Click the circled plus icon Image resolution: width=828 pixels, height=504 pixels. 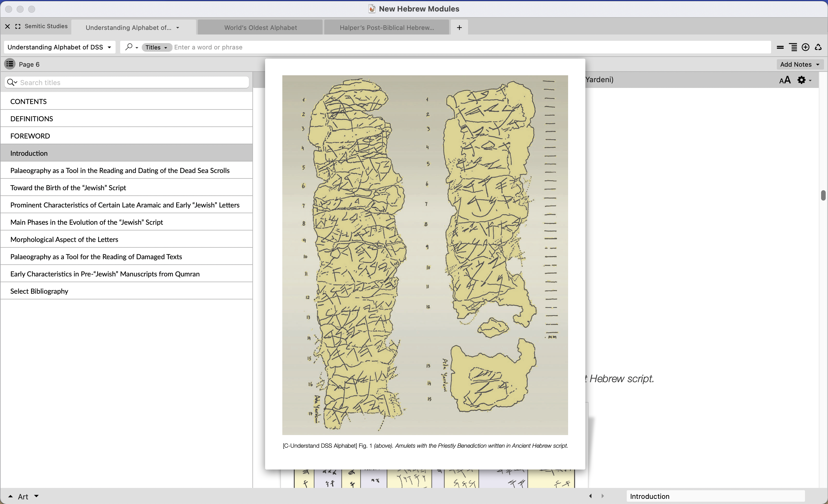point(806,47)
